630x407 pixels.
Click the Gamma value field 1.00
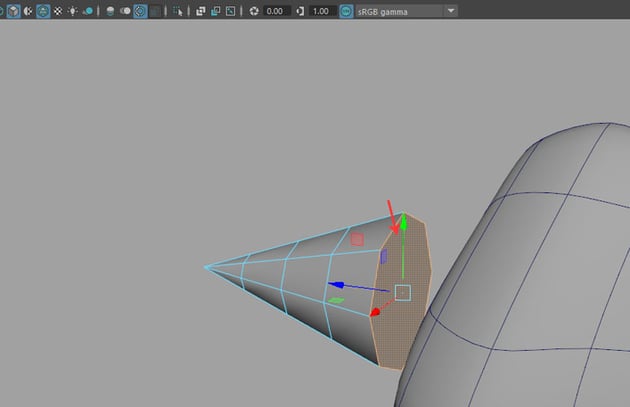point(322,11)
